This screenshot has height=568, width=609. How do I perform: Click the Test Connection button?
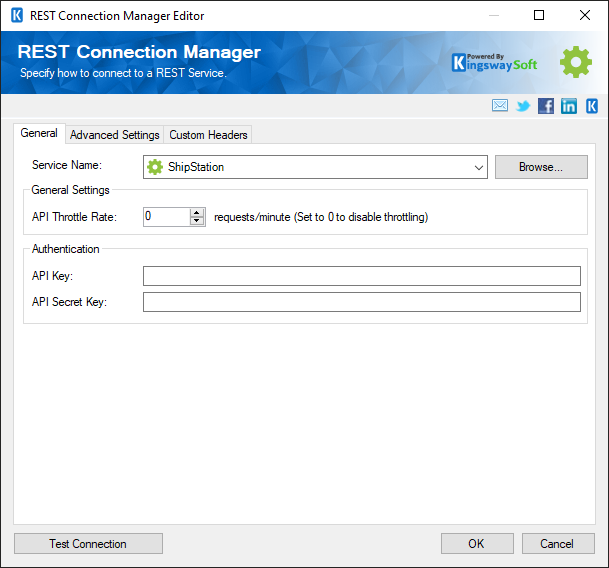[88, 544]
